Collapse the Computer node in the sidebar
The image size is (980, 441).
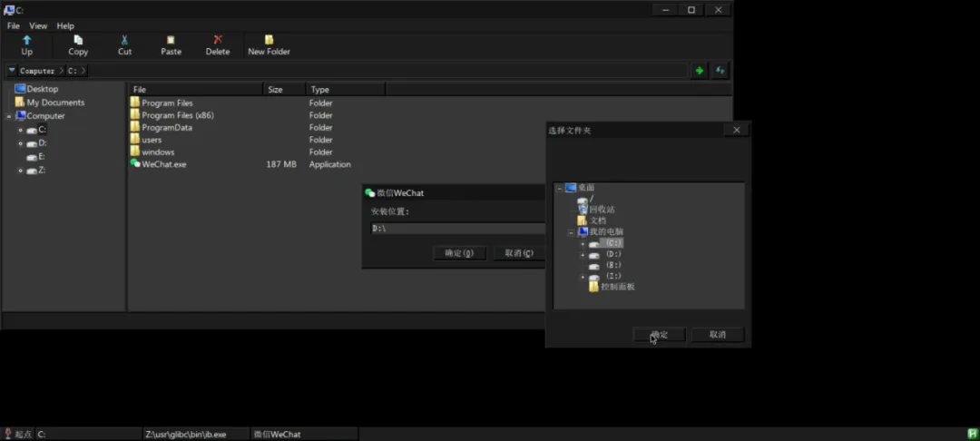9,117
